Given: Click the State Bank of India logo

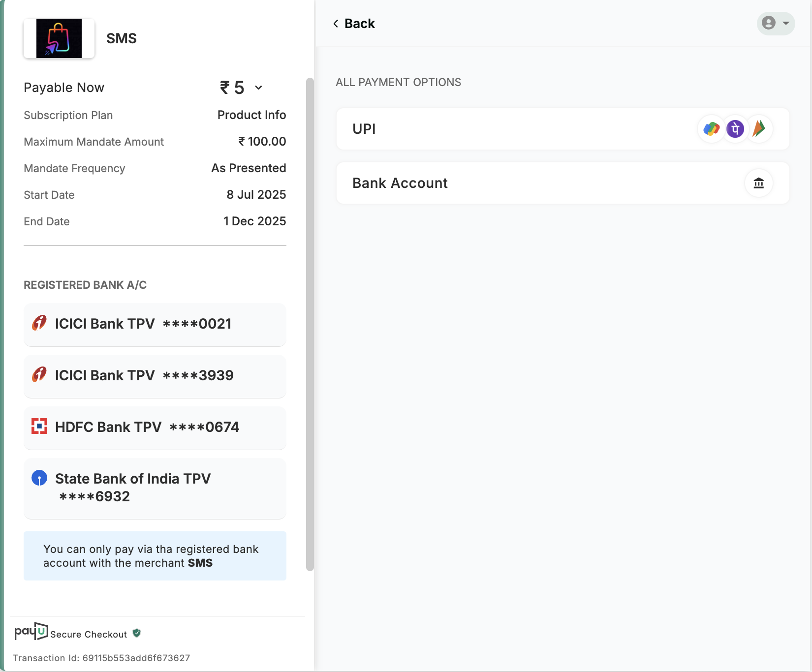Looking at the screenshot, I should pos(39,478).
